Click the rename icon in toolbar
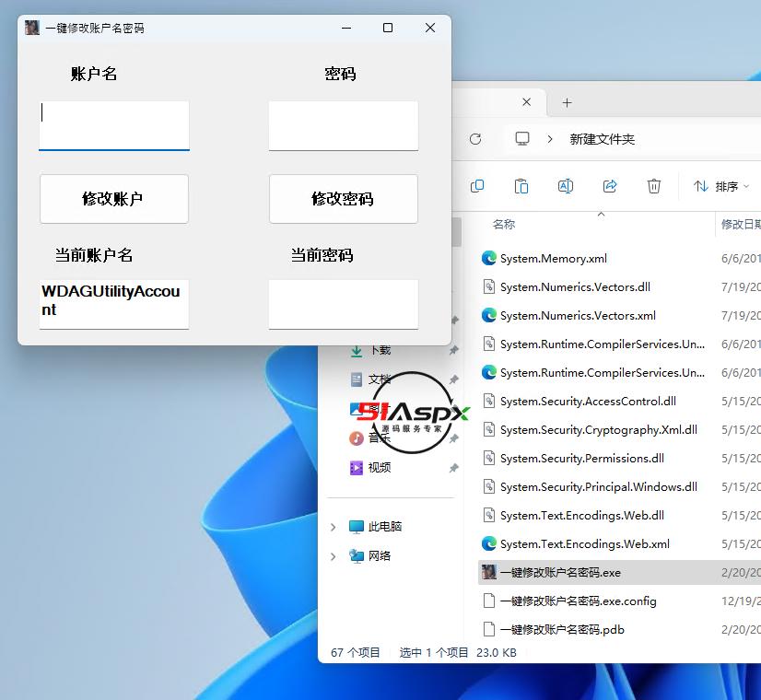The width and height of the screenshot is (761, 700). tap(566, 186)
